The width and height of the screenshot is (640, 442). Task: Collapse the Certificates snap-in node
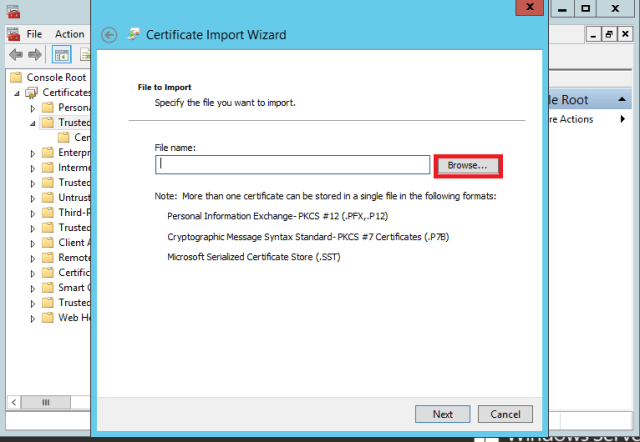point(18,93)
